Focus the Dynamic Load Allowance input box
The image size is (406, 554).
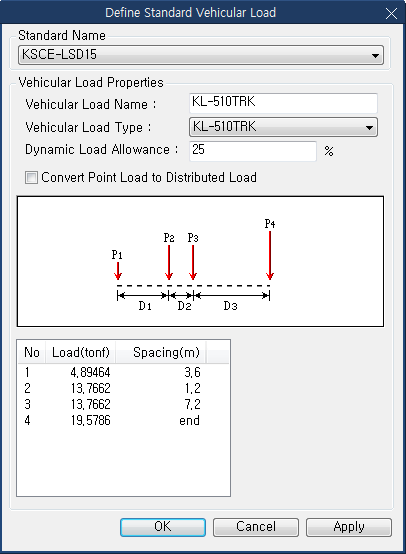tap(253, 151)
